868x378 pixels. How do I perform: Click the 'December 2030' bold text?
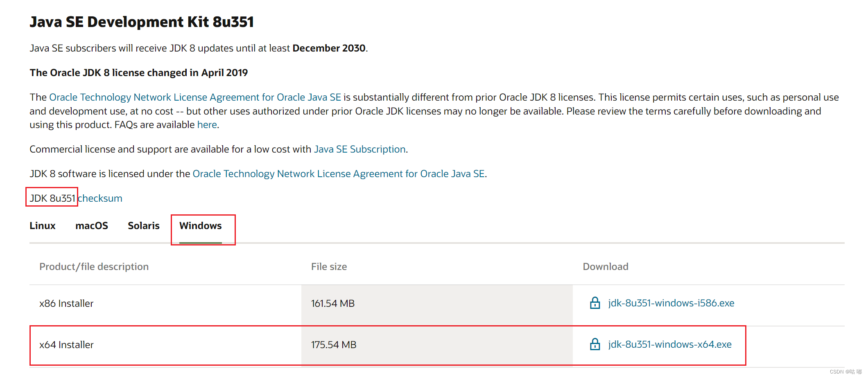click(329, 48)
